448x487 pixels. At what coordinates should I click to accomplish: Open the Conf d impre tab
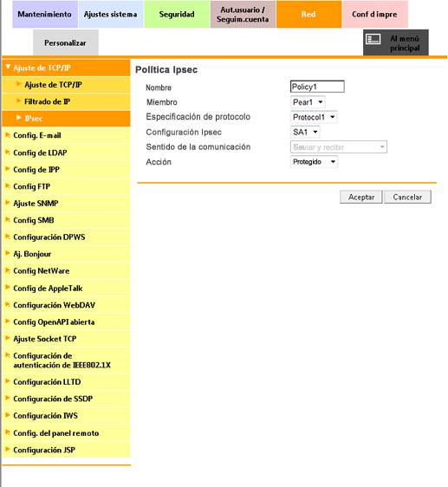[375, 14]
